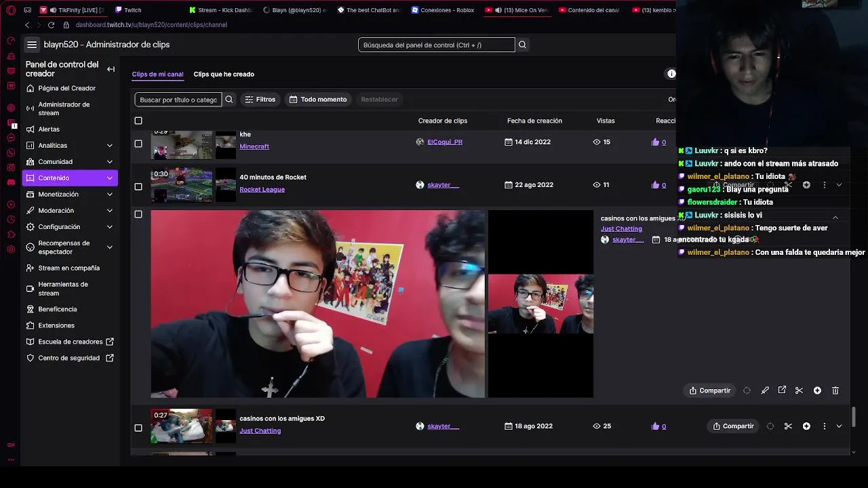
Task: Open ElCoqui_PR creator link
Action: click(x=445, y=142)
